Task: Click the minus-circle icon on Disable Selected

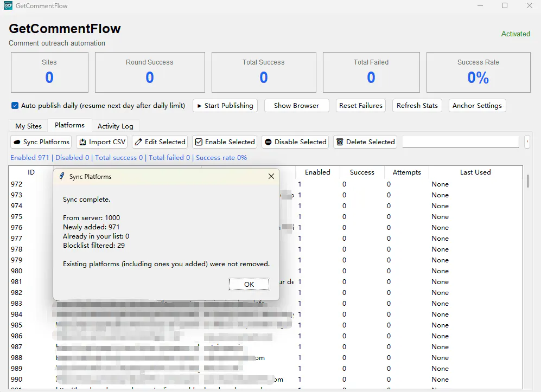Action: pyautogui.click(x=268, y=142)
